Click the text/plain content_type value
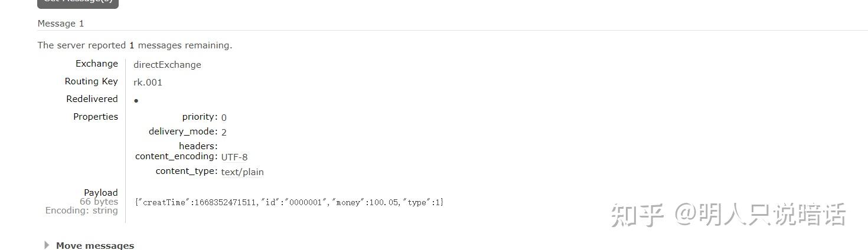 click(x=242, y=172)
